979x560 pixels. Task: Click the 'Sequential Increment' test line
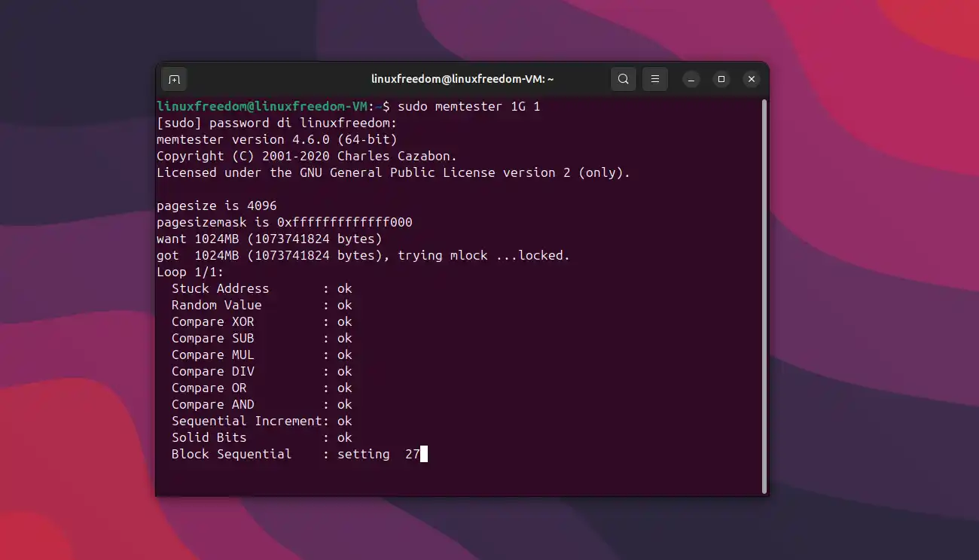coord(261,421)
